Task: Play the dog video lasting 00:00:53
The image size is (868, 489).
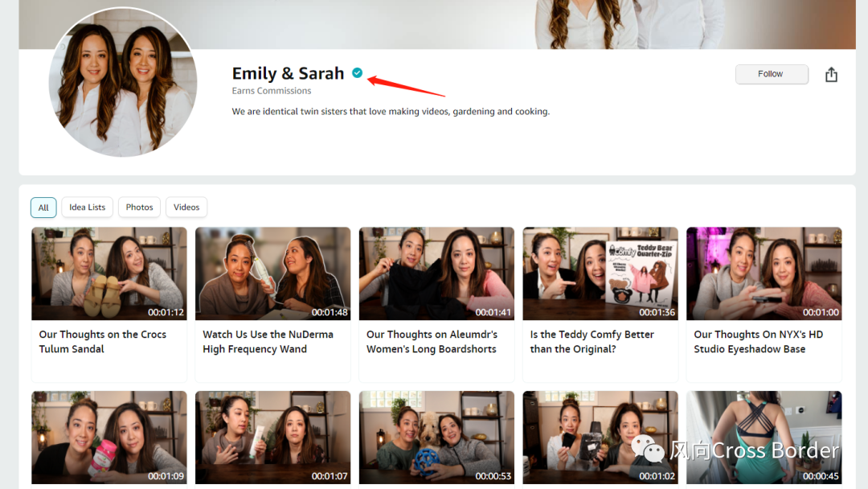Action: coord(436,438)
